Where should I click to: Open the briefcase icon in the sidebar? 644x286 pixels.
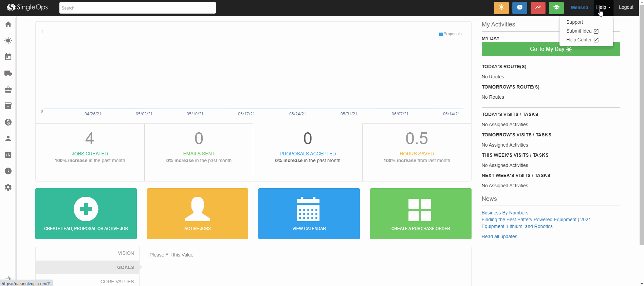click(x=8, y=90)
